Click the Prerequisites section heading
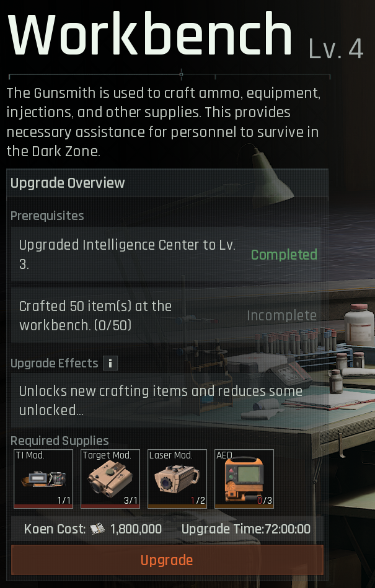 click(47, 216)
